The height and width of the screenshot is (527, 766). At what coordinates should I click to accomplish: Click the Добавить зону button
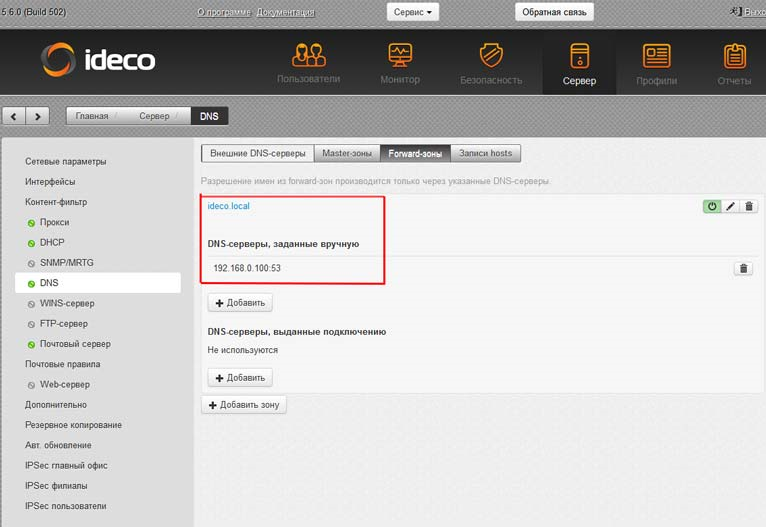pos(244,405)
